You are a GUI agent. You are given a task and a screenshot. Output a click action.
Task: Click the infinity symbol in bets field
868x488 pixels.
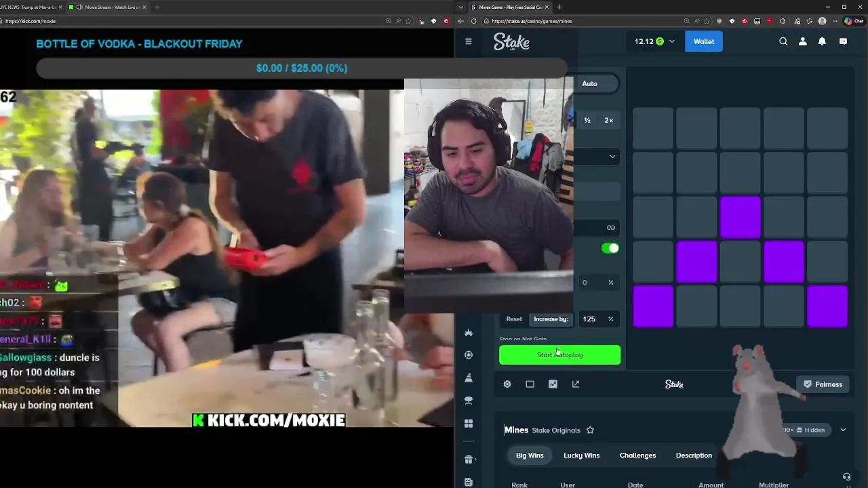coord(611,228)
